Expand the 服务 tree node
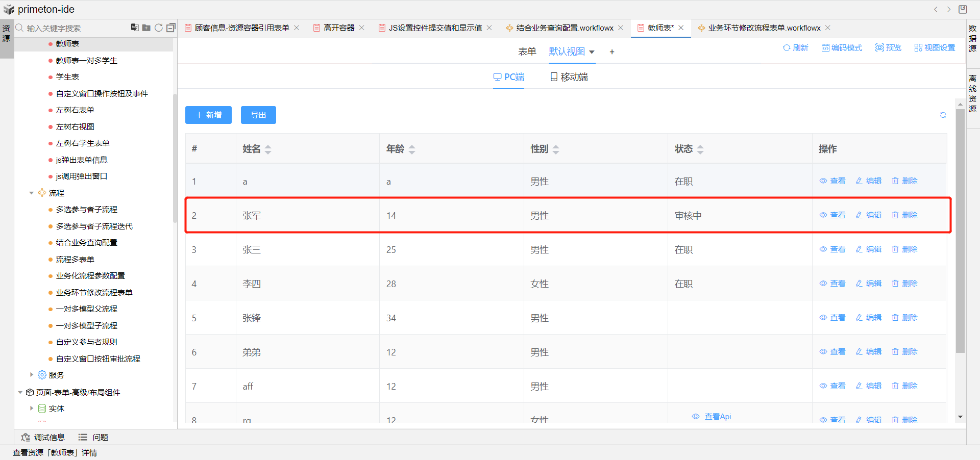This screenshot has width=980, height=460. pyautogui.click(x=32, y=375)
